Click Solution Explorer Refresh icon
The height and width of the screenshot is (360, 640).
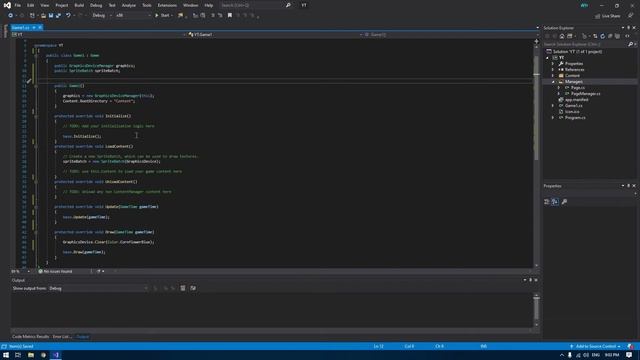[602, 36]
